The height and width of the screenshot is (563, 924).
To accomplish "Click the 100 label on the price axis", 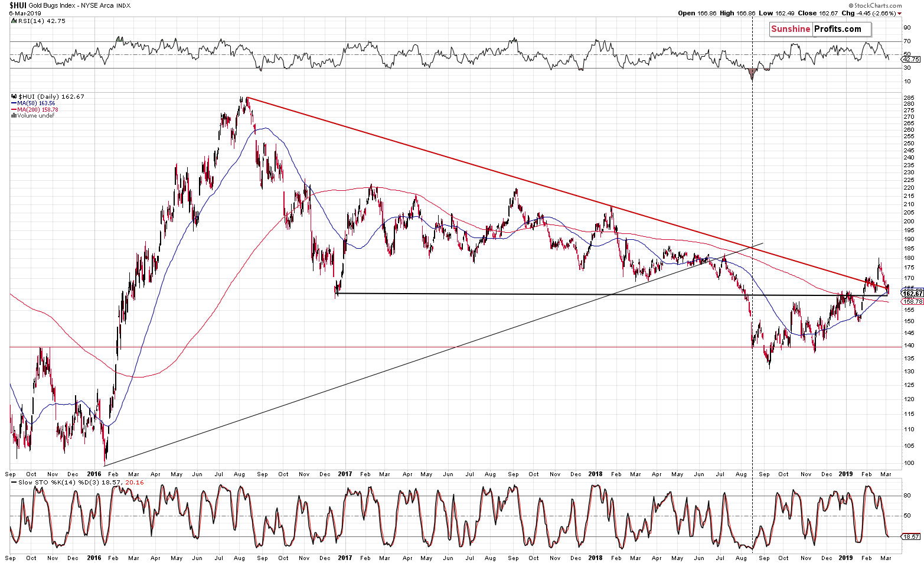I will [909, 463].
